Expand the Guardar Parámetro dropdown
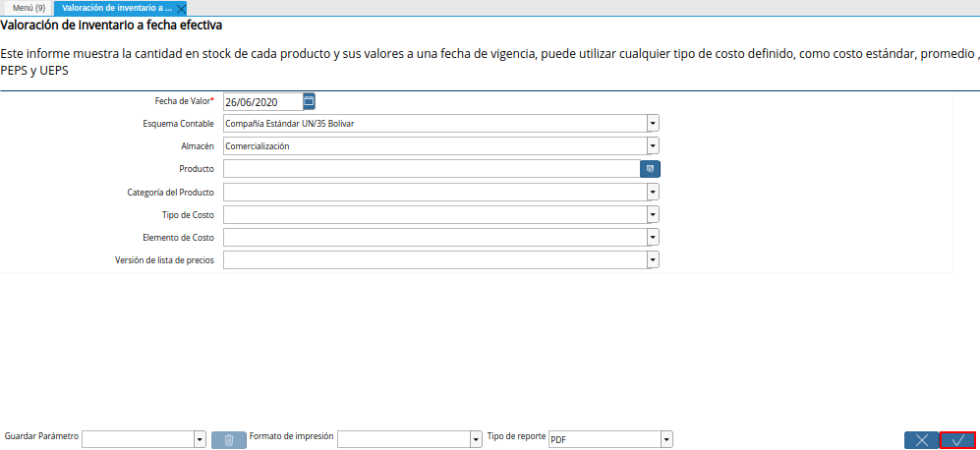This screenshot has width=980, height=450. click(200, 439)
